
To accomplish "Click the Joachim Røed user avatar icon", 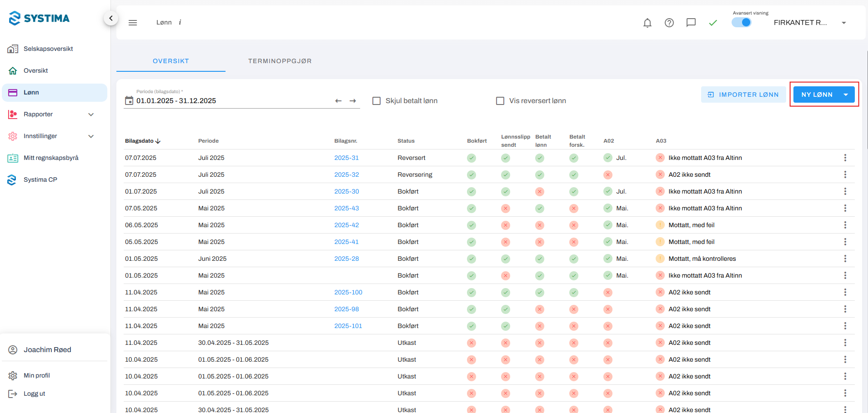I will (x=13, y=349).
